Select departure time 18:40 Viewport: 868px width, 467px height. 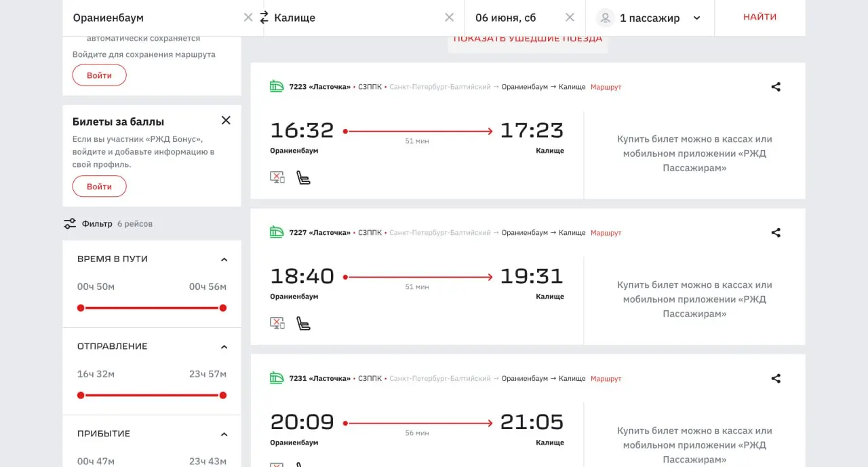(302, 276)
